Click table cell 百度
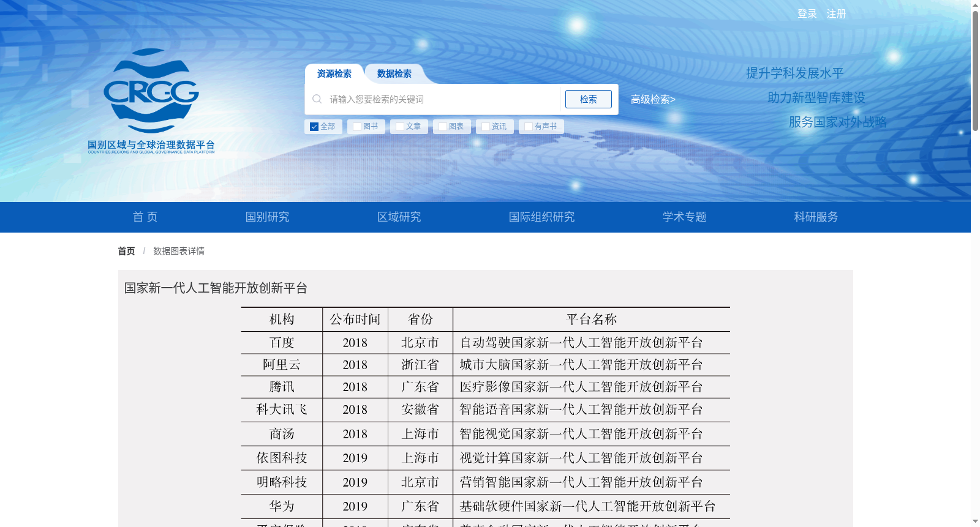The height and width of the screenshot is (527, 980). pyautogui.click(x=282, y=343)
